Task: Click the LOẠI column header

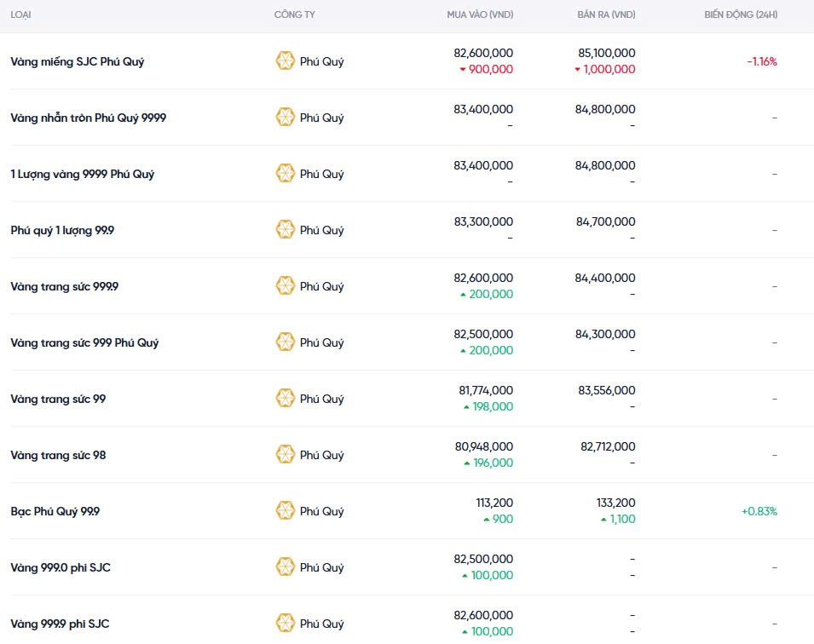Action: pos(22,15)
